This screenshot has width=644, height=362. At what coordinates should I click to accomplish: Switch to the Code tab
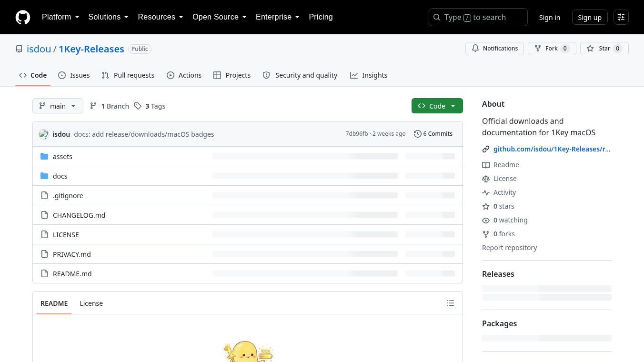(x=33, y=75)
